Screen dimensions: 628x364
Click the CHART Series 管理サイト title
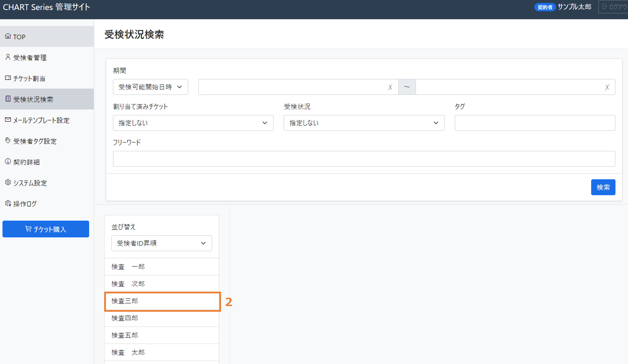click(x=46, y=7)
